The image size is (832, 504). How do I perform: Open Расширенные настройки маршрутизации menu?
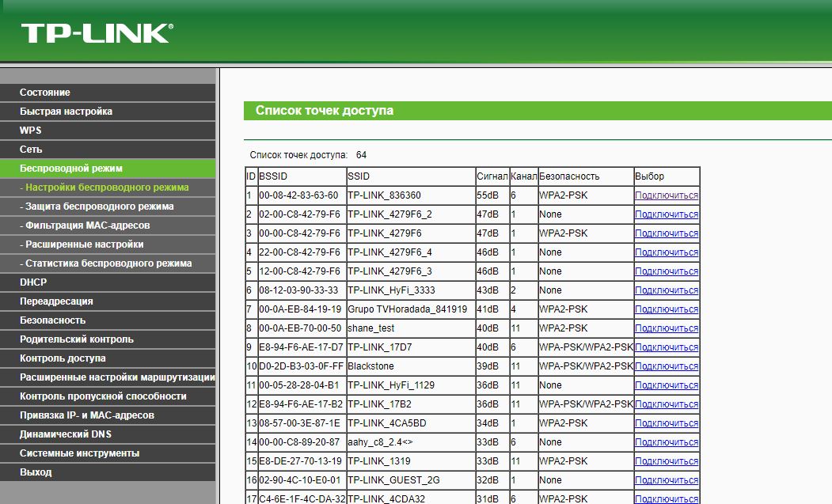[108, 377]
